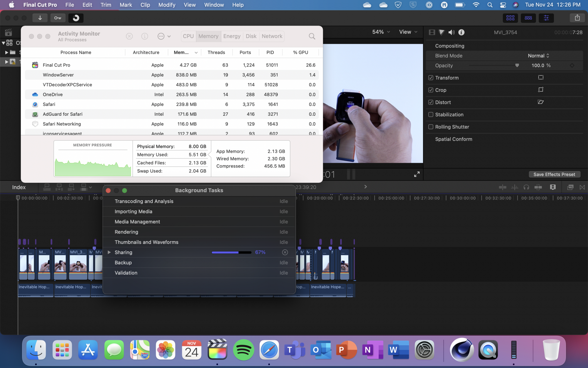Open the Keyword Editor key icon
The height and width of the screenshot is (368, 588).
[x=58, y=18]
